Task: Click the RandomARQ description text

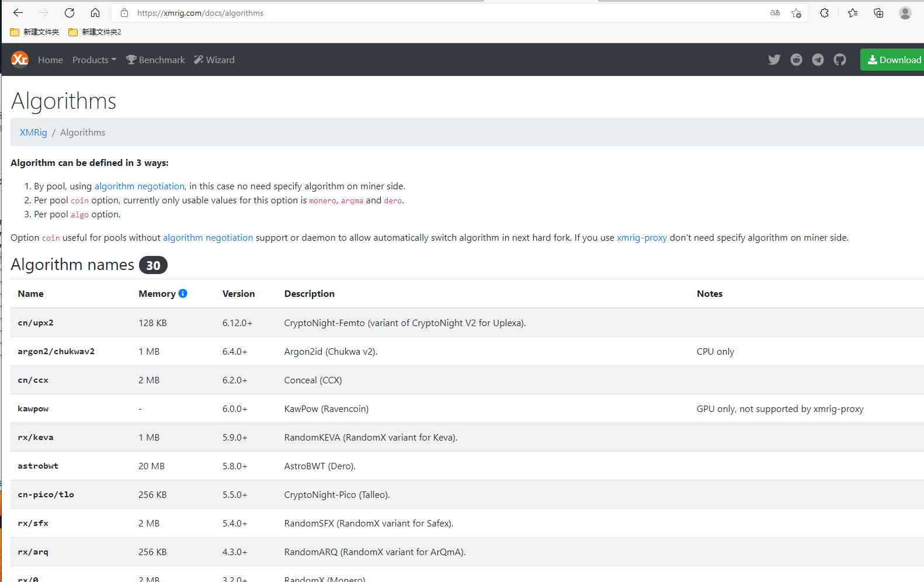Action: (375, 552)
